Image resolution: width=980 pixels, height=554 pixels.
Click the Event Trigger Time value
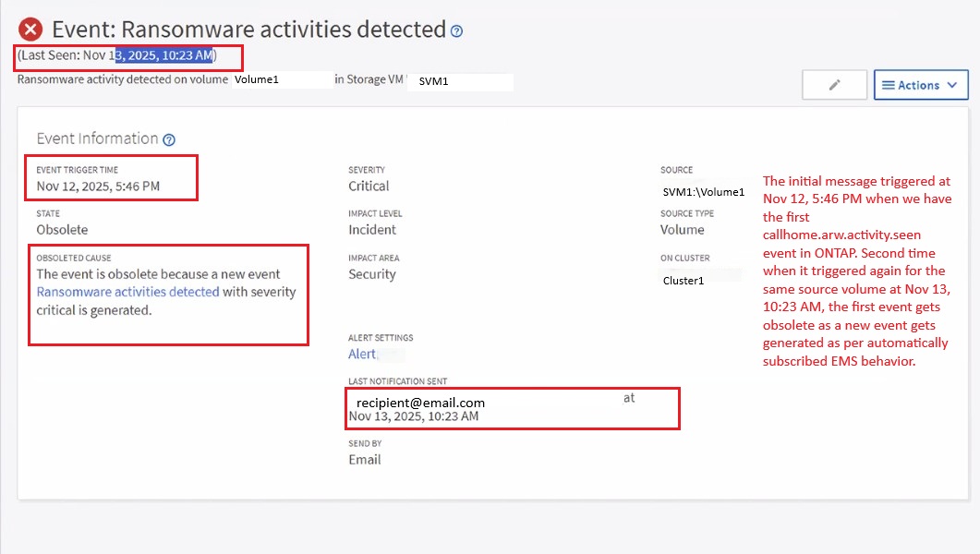[x=98, y=187]
